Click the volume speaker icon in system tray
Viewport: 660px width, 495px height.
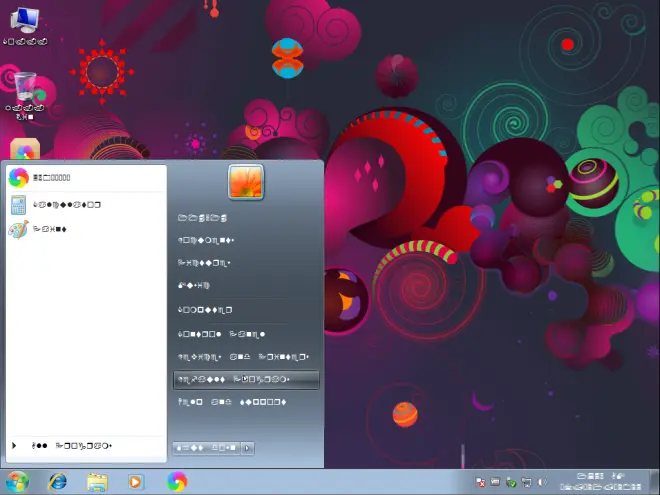[541, 482]
